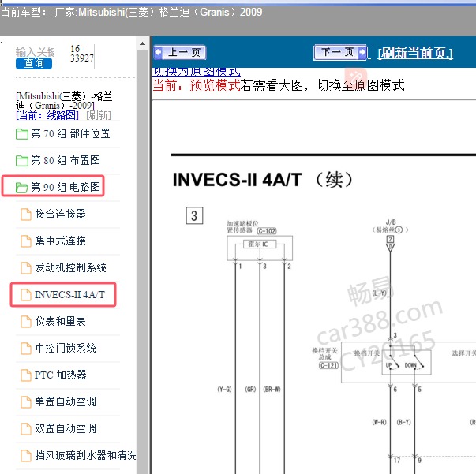
Task: Open the PTC 加热器 document
Action: [x=60, y=375]
